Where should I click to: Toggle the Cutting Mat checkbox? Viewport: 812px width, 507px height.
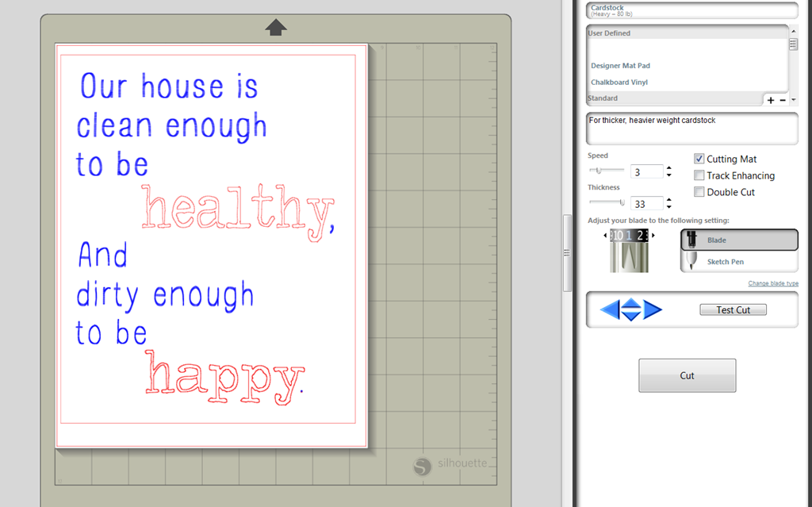(699, 159)
